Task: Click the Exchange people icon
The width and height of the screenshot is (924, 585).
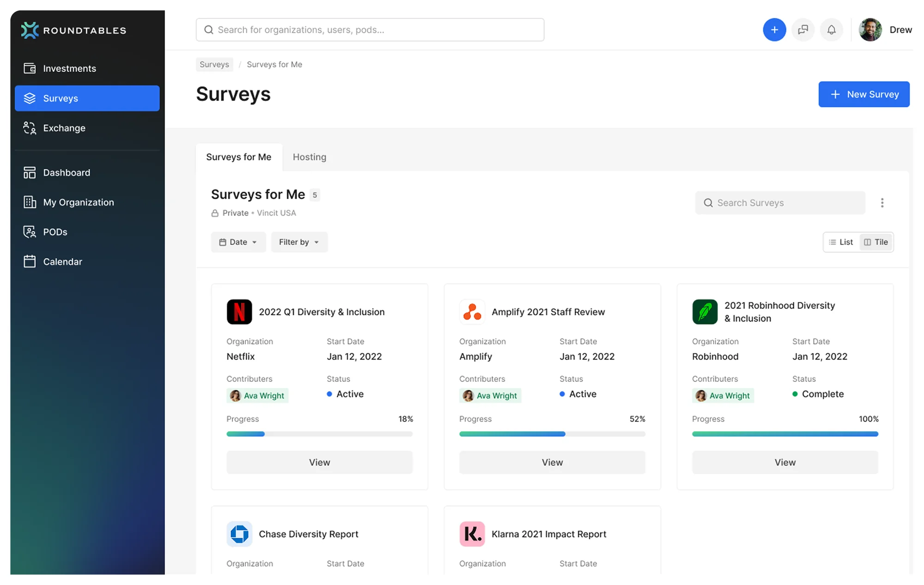Action: pyautogui.click(x=30, y=128)
